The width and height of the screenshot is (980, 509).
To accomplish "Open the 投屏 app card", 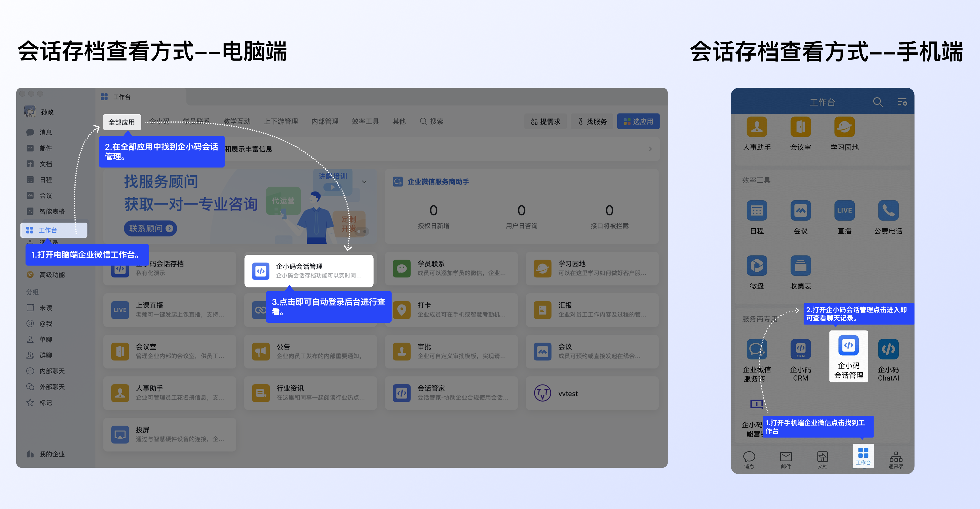I will tap(170, 434).
